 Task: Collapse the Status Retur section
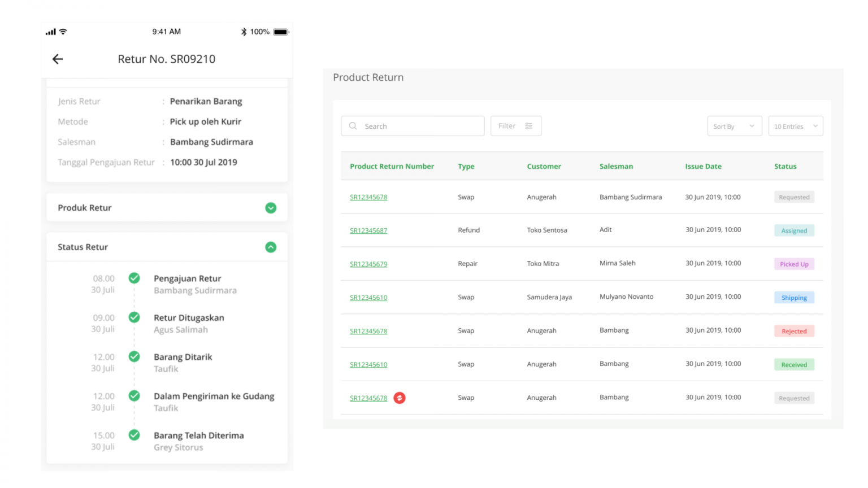coord(271,247)
